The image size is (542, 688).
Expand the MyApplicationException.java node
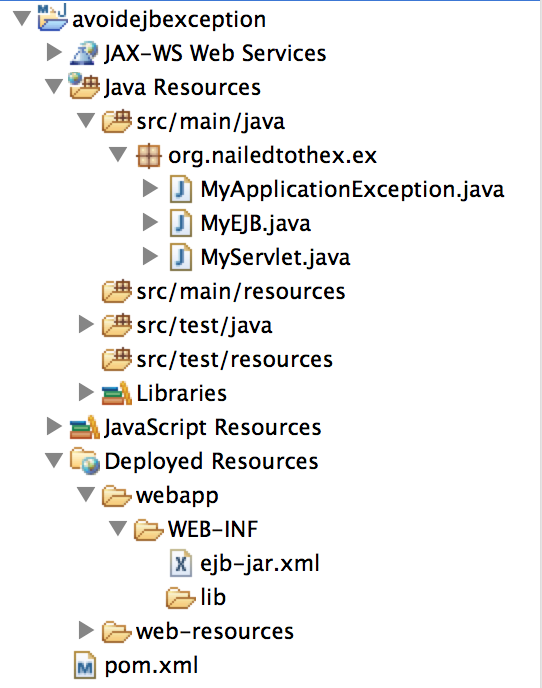[151, 189]
